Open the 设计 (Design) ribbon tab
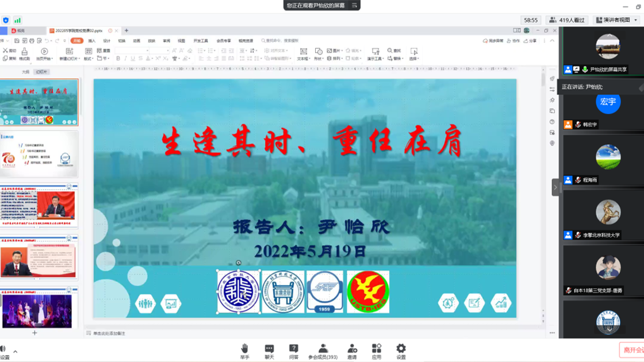The width and height of the screenshot is (644, 362). coord(107,41)
